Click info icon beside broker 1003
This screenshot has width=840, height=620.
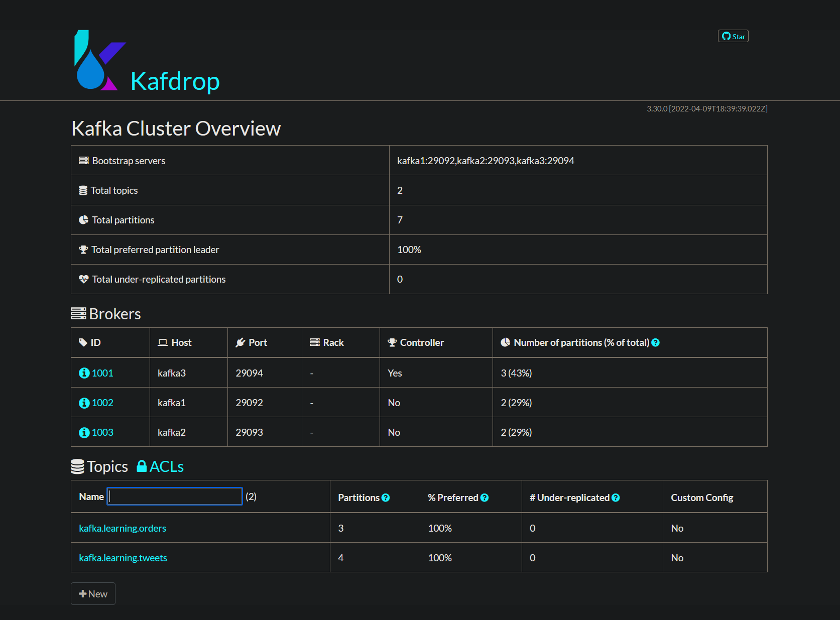pos(84,432)
